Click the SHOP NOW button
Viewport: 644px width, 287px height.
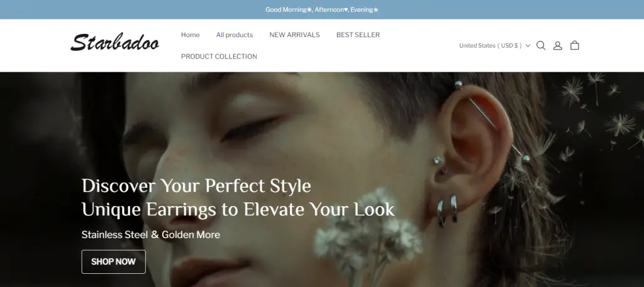[x=113, y=262]
